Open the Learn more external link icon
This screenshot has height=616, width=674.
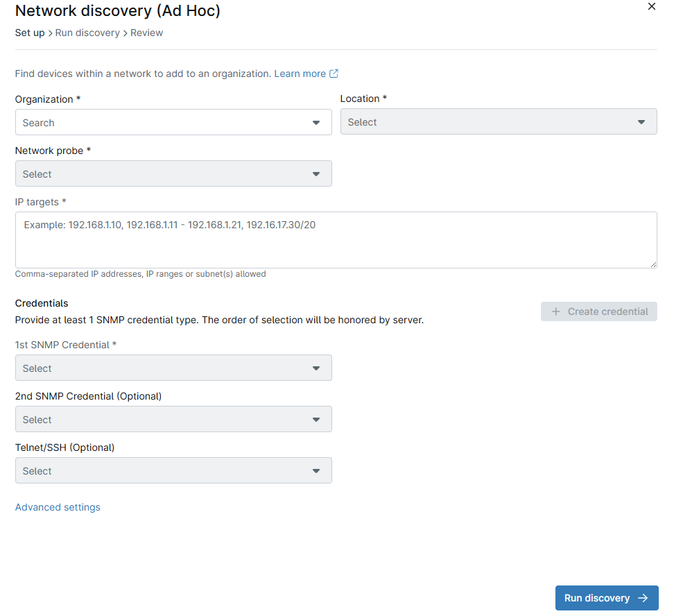[334, 74]
